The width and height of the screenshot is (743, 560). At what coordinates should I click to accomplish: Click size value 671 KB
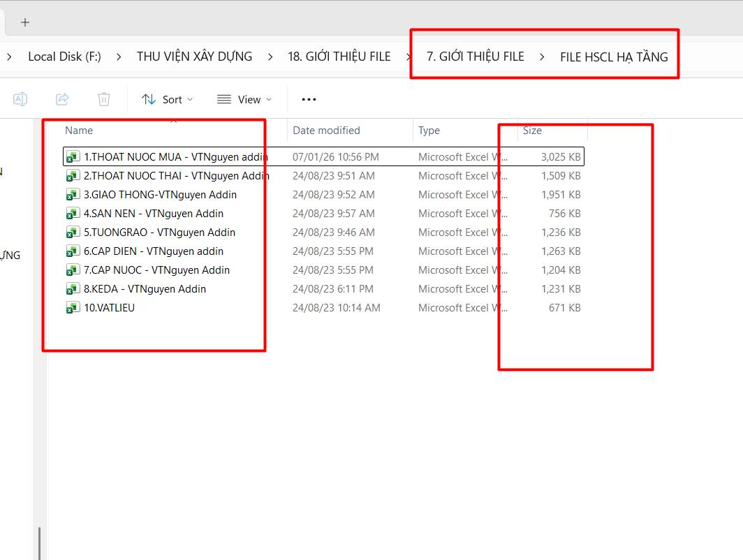tap(565, 308)
